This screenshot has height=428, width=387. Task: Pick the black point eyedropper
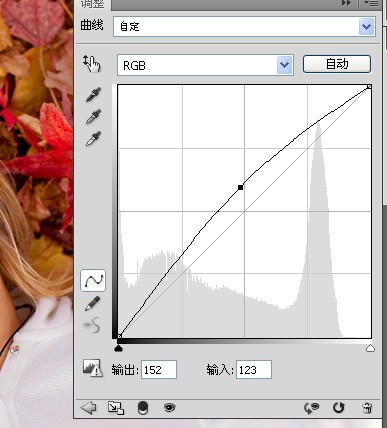pyautogui.click(x=93, y=95)
